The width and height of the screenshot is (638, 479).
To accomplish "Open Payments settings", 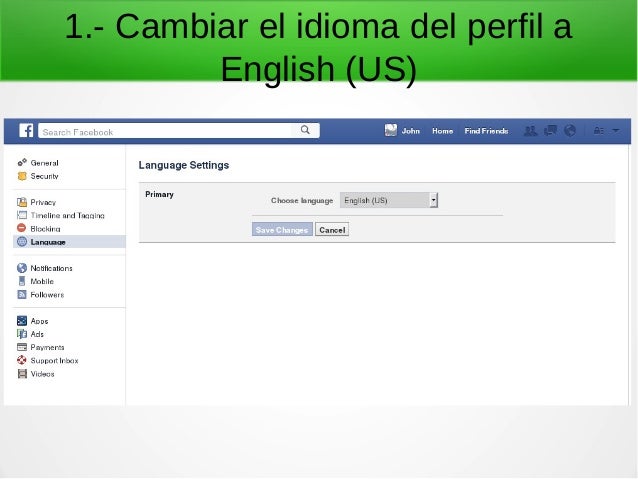I will tap(47, 347).
